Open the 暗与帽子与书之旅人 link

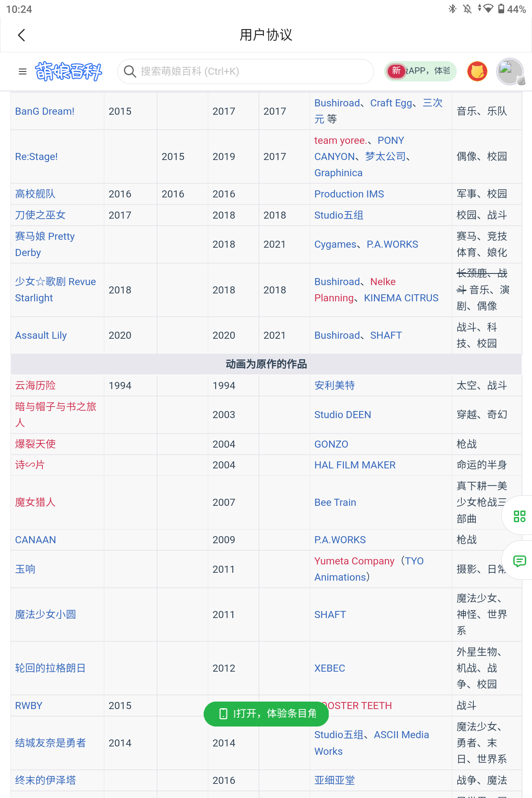click(56, 415)
